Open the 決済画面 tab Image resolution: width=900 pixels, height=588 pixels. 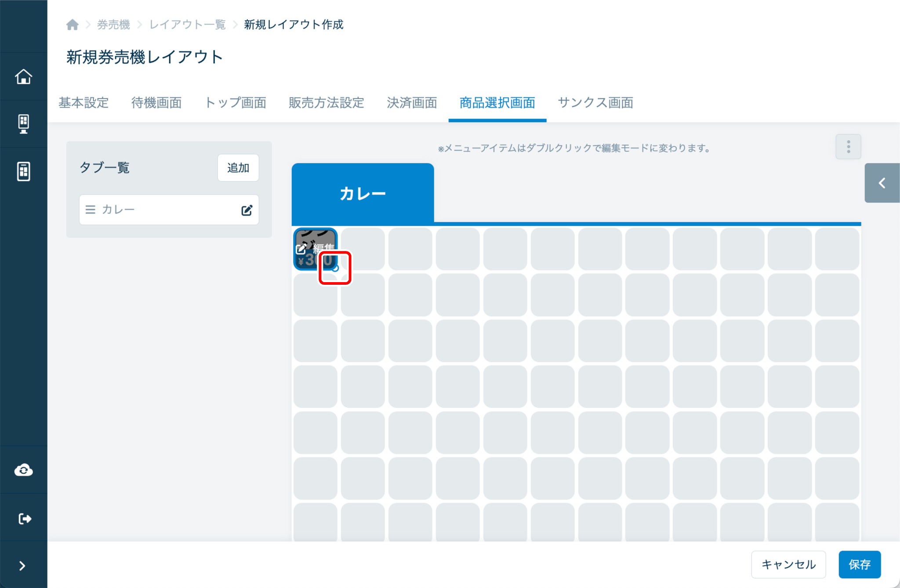[412, 103]
